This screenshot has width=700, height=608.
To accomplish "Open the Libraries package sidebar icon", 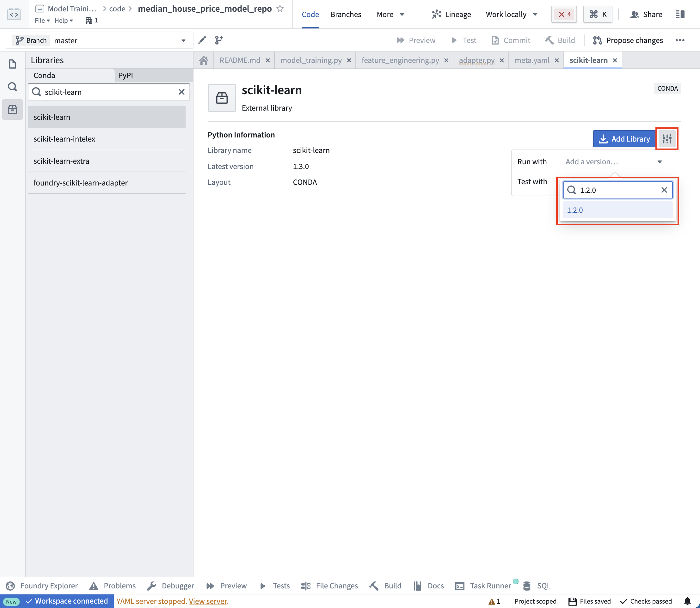I will tap(13, 109).
